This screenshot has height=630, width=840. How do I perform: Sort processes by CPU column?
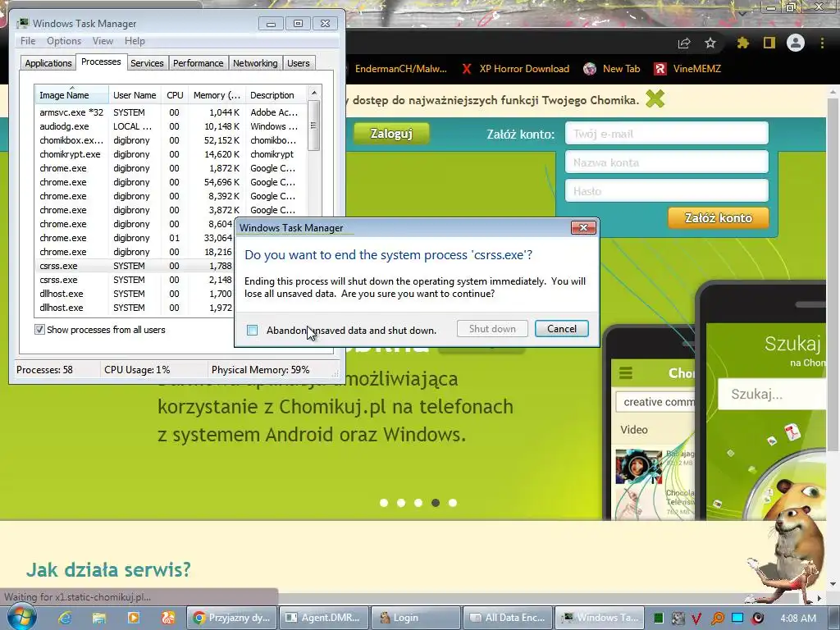pos(175,95)
